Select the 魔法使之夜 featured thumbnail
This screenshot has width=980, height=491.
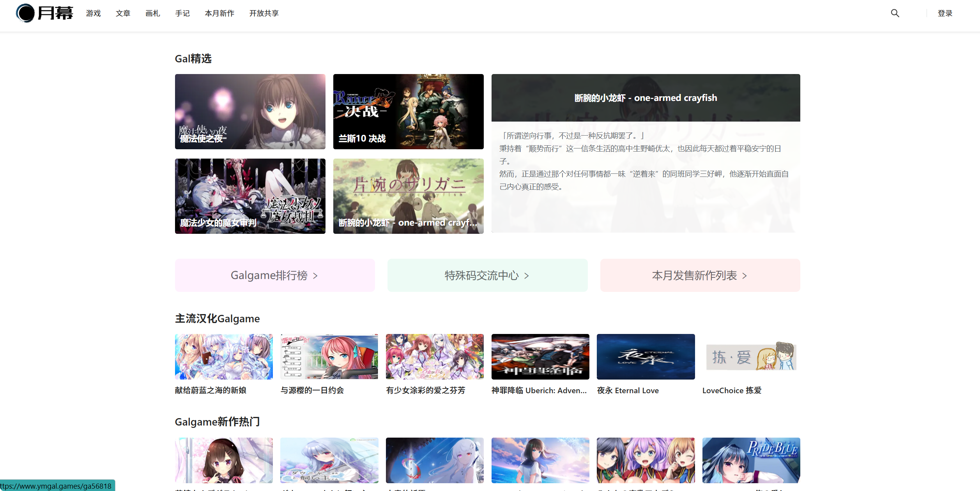coord(250,111)
